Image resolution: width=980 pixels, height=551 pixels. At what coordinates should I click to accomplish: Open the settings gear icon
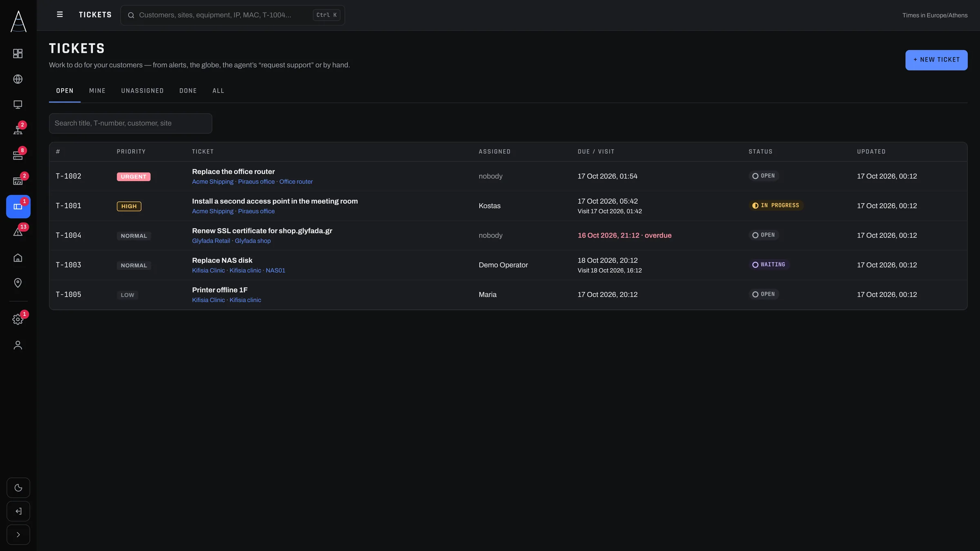[x=18, y=320]
